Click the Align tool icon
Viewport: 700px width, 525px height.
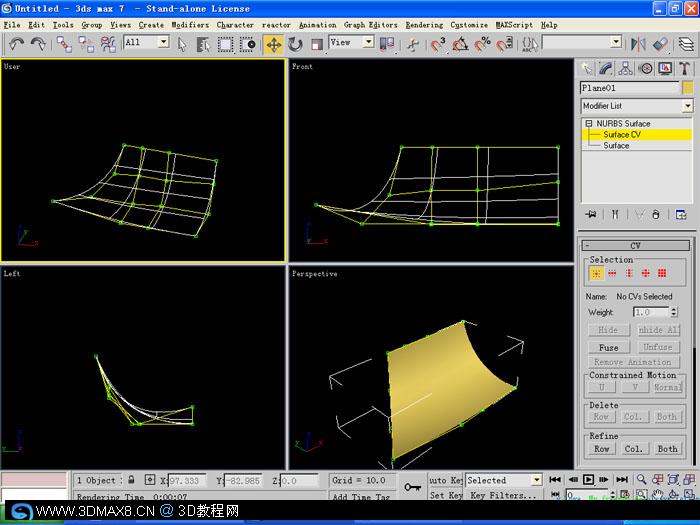tap(660, 44)
